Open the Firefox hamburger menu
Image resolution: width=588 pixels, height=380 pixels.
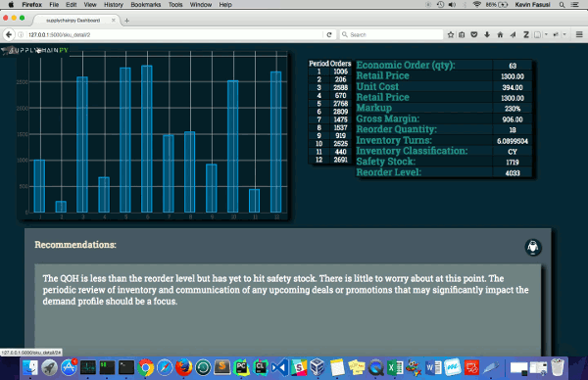(x=579, y=34)
